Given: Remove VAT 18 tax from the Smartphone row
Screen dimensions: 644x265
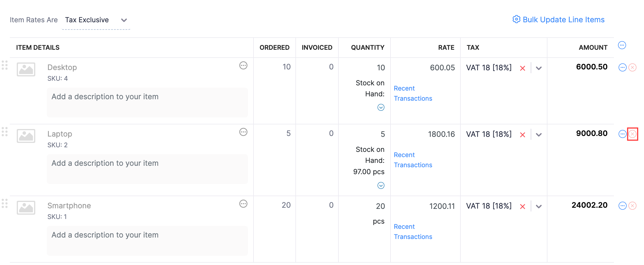Looking at the screenshot, I should (x=523, y=206).
